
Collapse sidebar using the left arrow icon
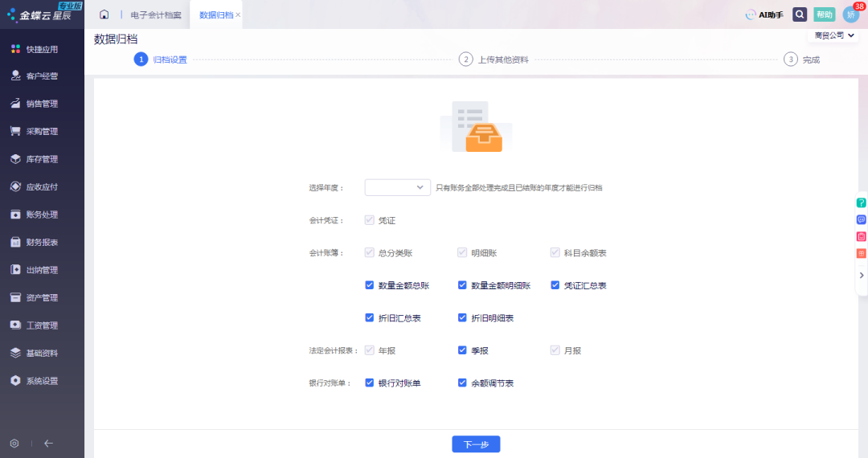[x=48, y=444]
